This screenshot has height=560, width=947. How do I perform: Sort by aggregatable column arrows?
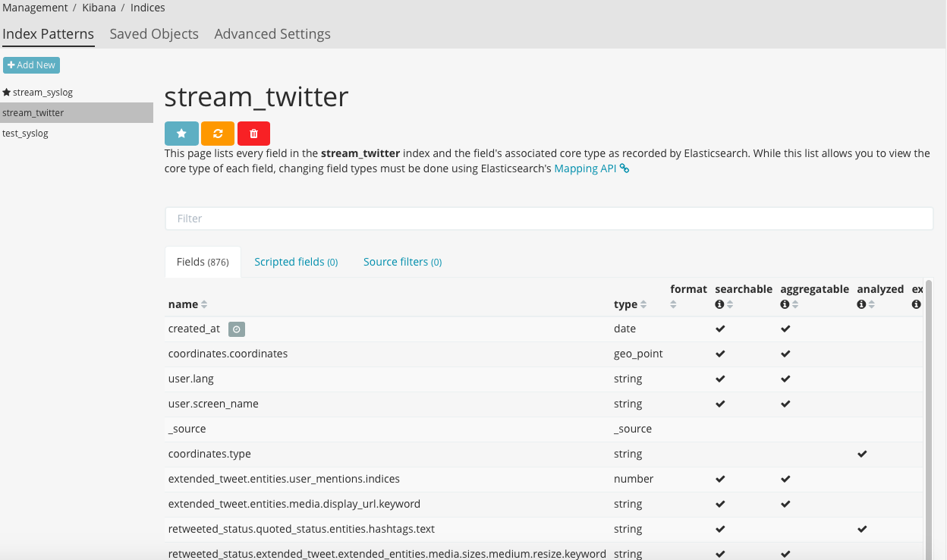coord(795,304)
